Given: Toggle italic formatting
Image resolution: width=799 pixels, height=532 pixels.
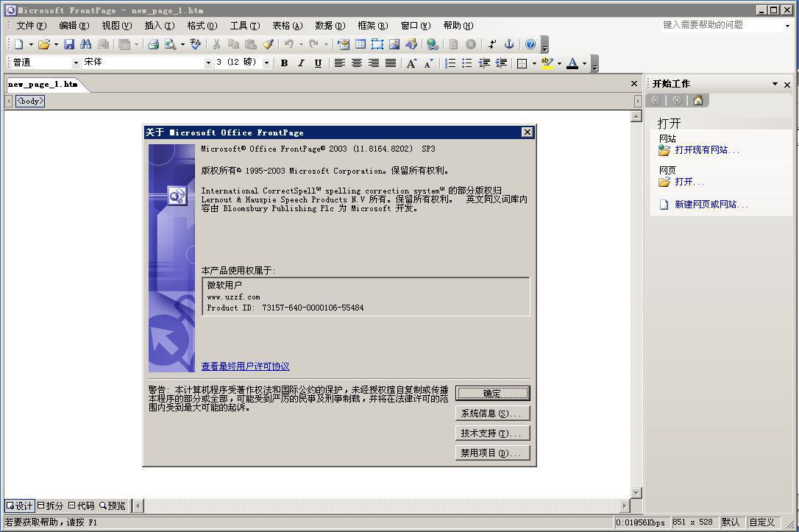Looking at the screenshot, I should [x=301, y=63].
